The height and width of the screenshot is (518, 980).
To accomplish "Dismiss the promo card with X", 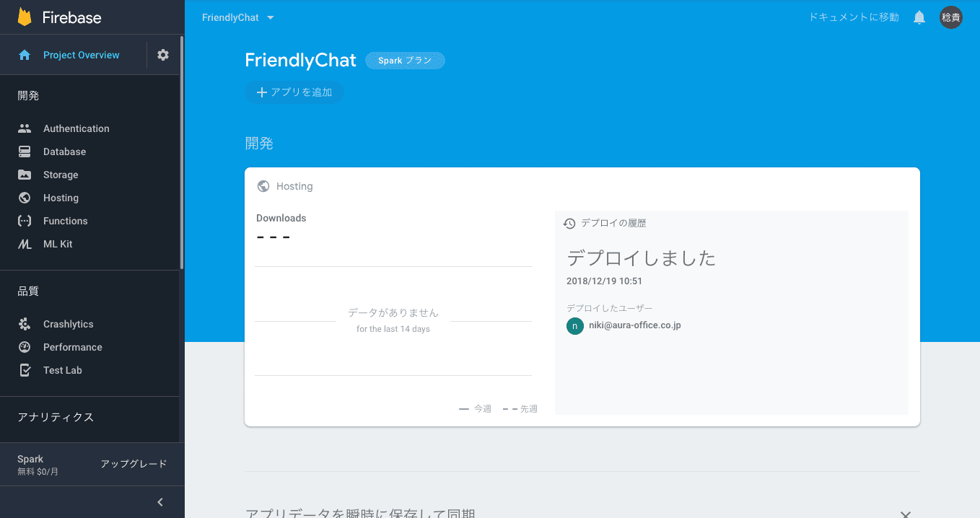I will 905,513.
